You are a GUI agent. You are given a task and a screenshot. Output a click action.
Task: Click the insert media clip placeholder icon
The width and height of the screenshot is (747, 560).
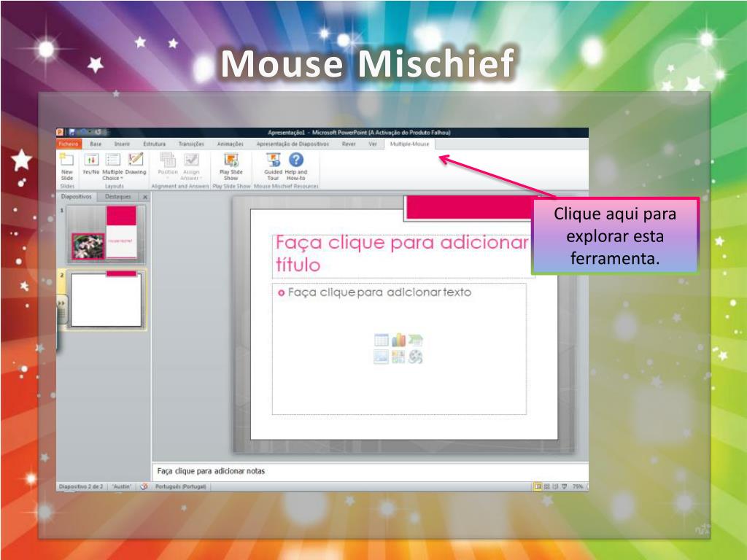click(415, 357)
